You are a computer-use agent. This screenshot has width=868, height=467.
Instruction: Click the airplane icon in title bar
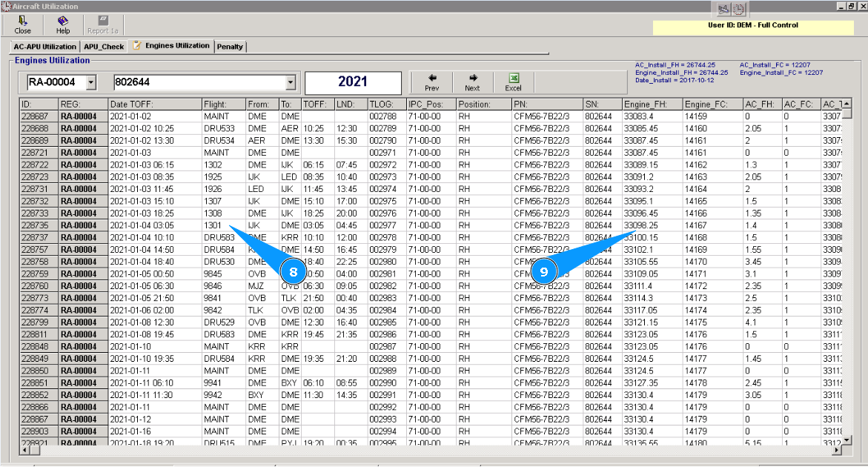point(720,9)
